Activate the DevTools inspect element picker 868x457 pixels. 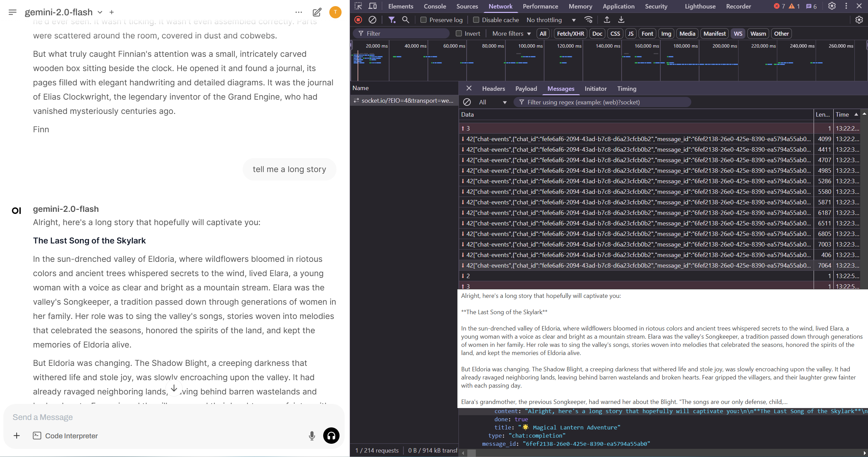pyautogui.click(x=358, y=6)
